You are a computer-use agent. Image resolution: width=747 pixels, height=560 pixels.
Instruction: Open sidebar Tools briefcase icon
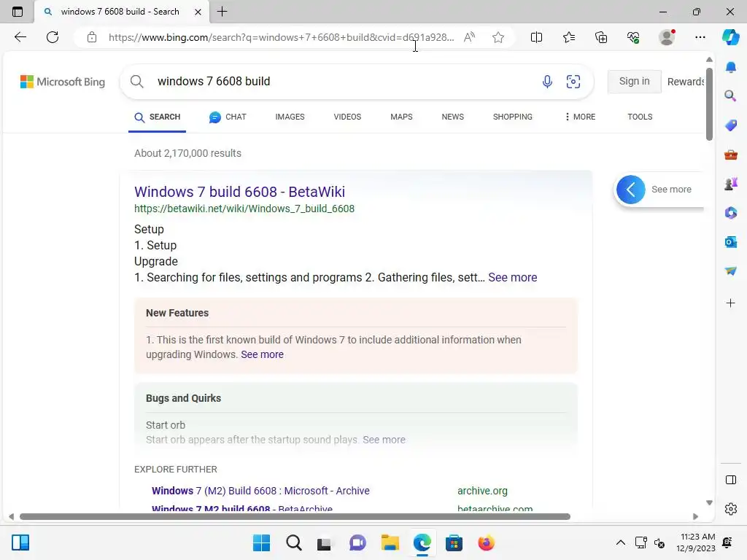(730, 155)
